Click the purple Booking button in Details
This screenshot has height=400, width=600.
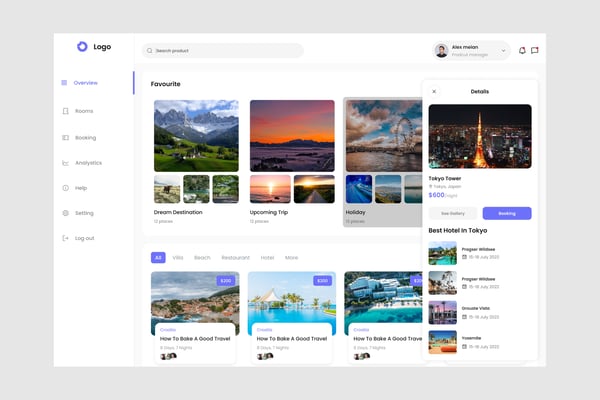point(507,213)
